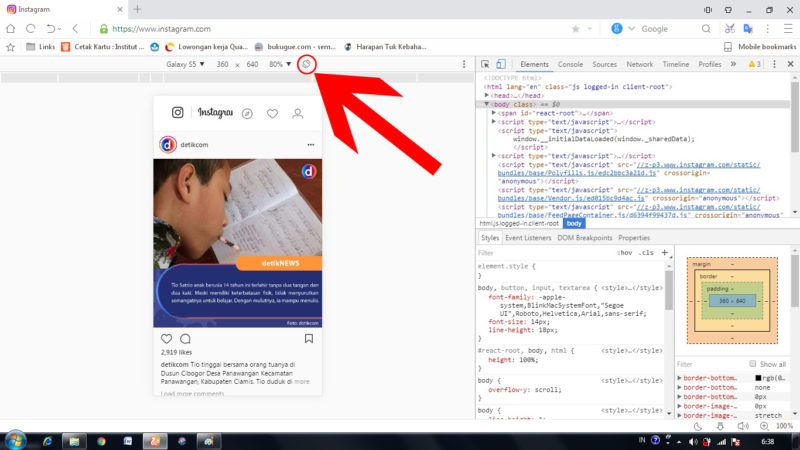Click the Windows Start button
The image size is (800, 450).
coord(15,440)
